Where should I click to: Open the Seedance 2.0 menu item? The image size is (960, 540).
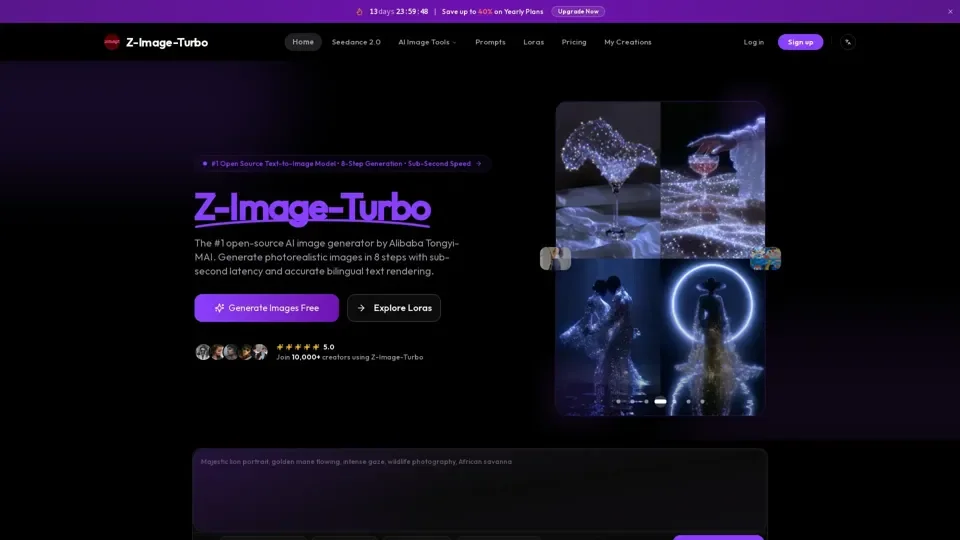pyautogui.click(x=356, y=42)
